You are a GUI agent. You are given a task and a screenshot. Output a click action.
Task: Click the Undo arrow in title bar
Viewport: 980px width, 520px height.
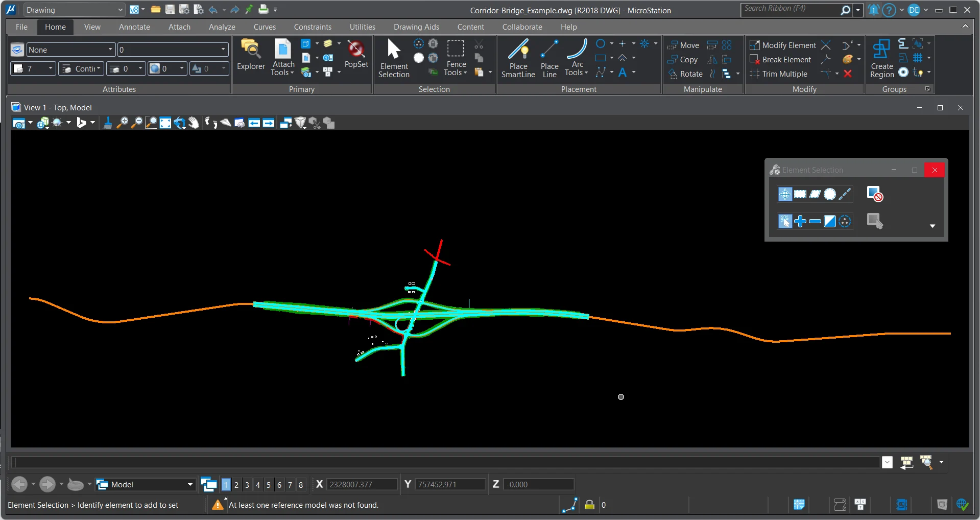pos(213,10)
